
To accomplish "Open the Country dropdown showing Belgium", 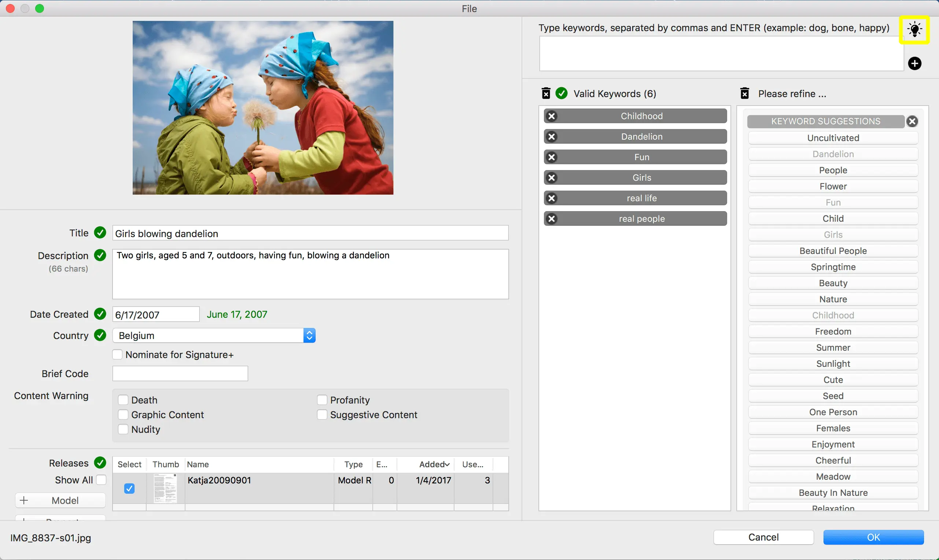I will pyautogui.click(x=214, y=335).
